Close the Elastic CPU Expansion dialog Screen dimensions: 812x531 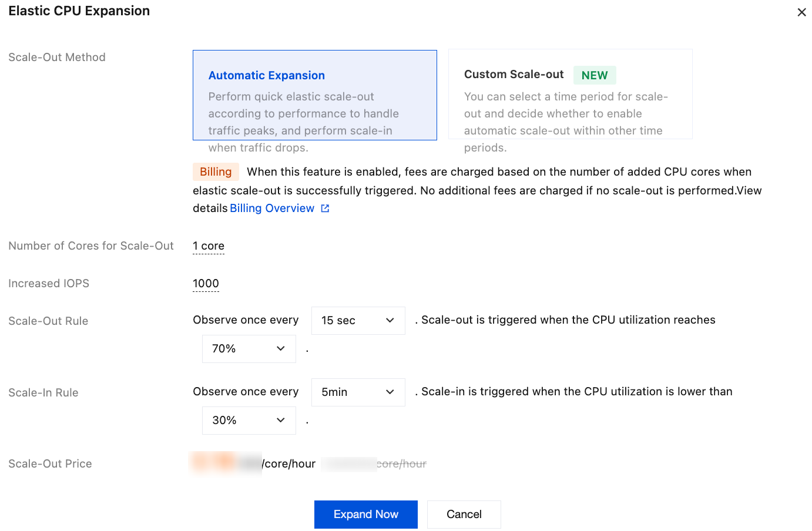click(801, 12)
